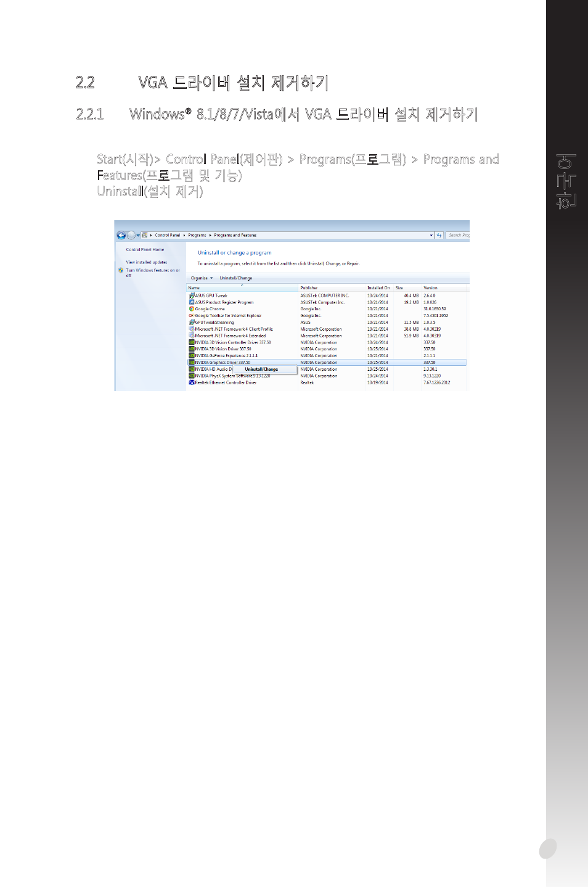The height and width of the screenshot is (887, 588).
Task: Click version 7.67.1226.2012 cell
Action: (x=436, y=382)
